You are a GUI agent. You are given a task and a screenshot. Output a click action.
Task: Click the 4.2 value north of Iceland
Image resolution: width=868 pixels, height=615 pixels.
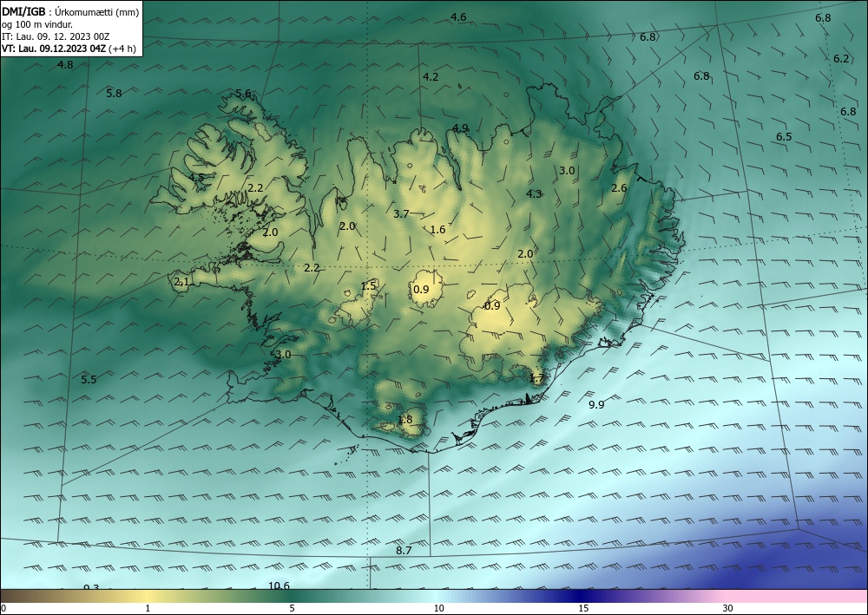[431, 77]
